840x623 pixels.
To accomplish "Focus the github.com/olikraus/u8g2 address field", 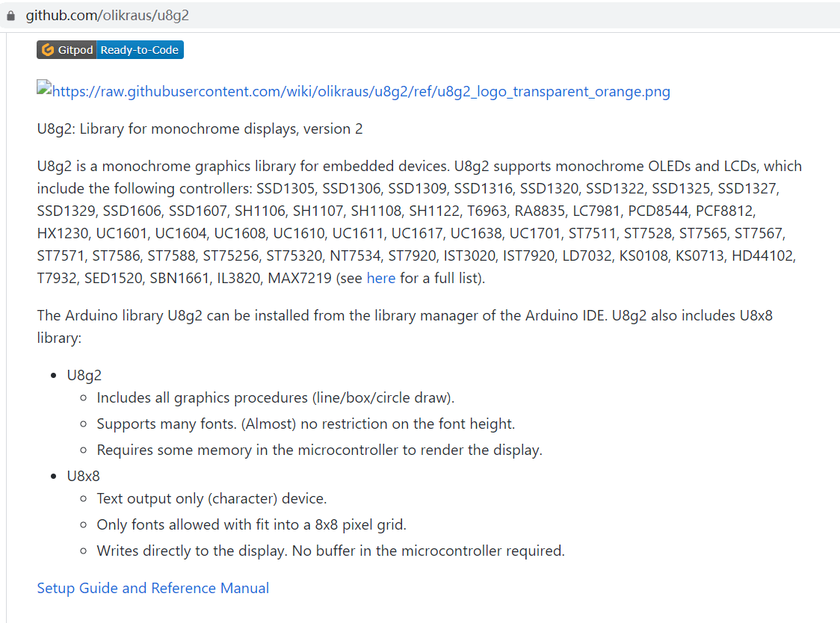I will point(107,15).
